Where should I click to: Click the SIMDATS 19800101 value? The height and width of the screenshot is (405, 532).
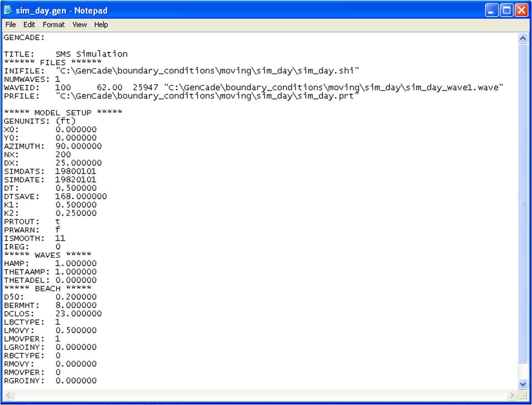click(76, 171)
